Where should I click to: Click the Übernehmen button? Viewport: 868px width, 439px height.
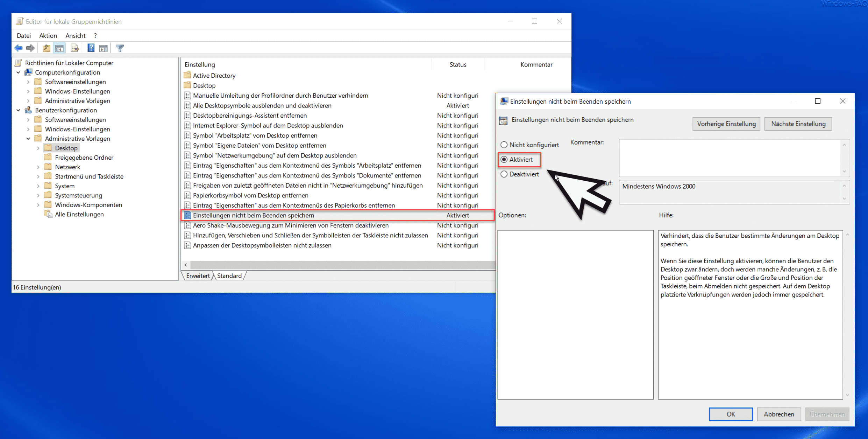click(x=827, y=414)
